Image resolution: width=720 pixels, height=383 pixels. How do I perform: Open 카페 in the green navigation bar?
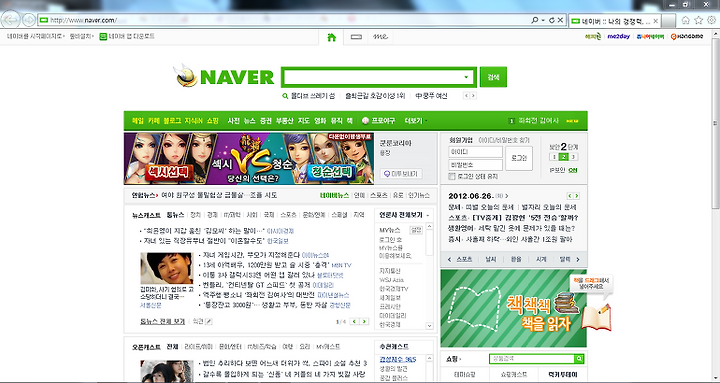coord(154,121)
